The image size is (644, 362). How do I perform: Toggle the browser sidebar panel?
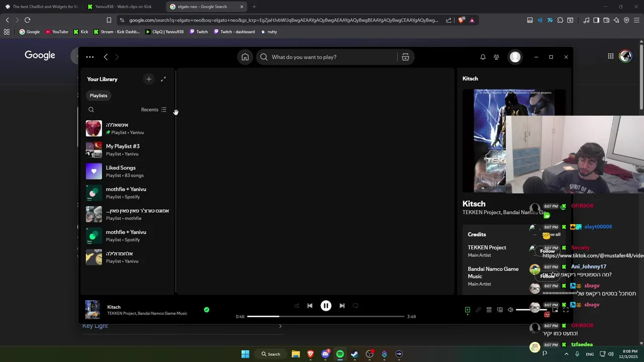[x=596, y=20]
